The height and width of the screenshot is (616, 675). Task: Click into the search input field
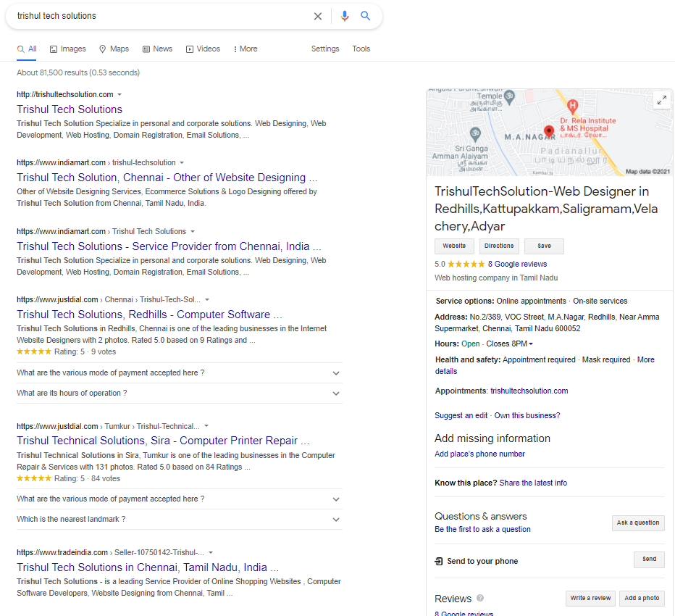(x=162, y=16)
